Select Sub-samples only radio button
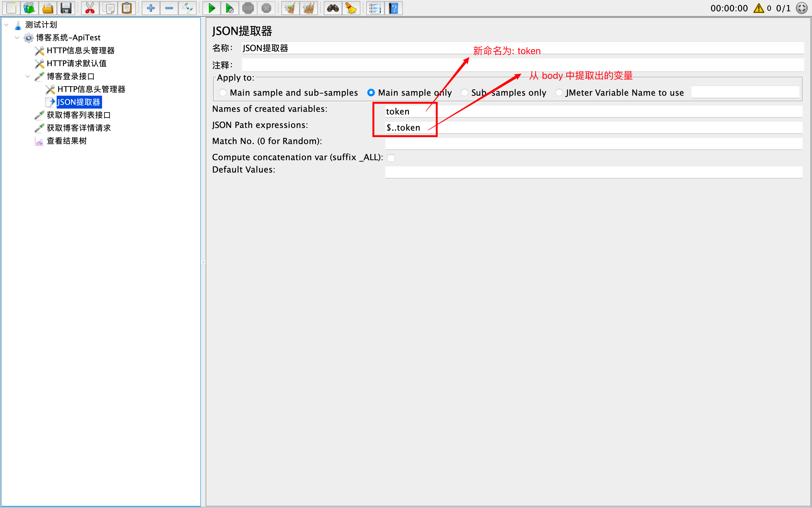The image size is (812, 508). (464, 92)
